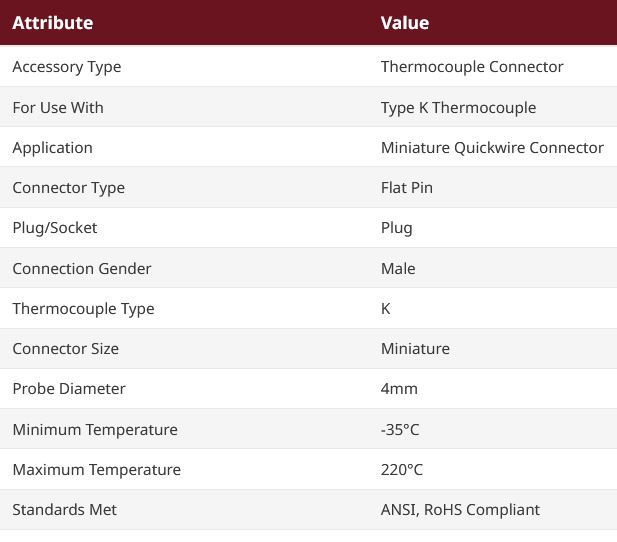Click the 4mm probe diameter value
The width and height of the screenshot is (617, 542).
399,389
